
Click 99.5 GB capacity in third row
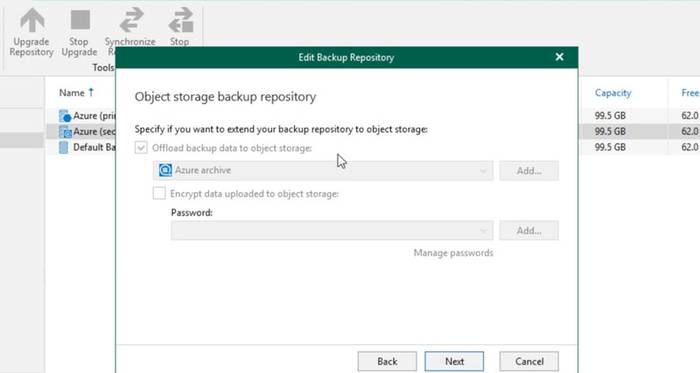pyautogui.click(x=610, y=147)
